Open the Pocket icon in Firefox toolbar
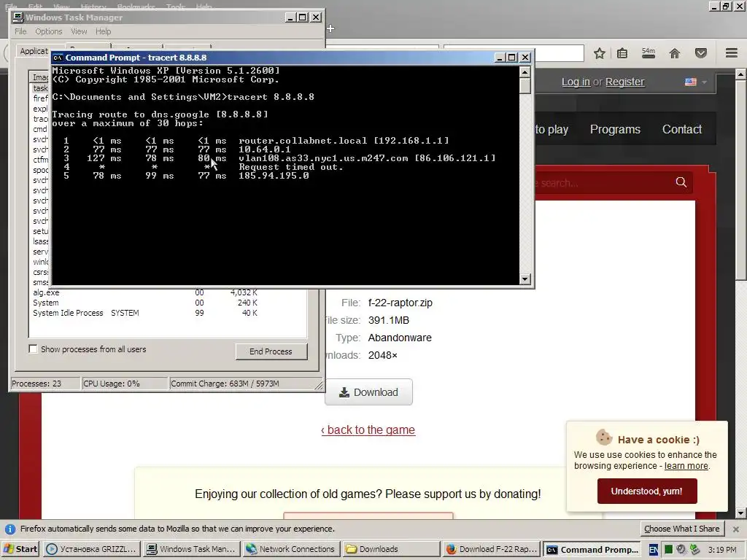The width and height of the screenshot is (747, 560). point(701,53)
